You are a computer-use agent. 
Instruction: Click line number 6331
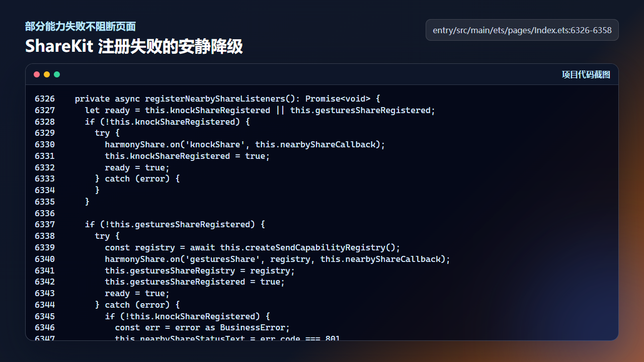(45, 156)
